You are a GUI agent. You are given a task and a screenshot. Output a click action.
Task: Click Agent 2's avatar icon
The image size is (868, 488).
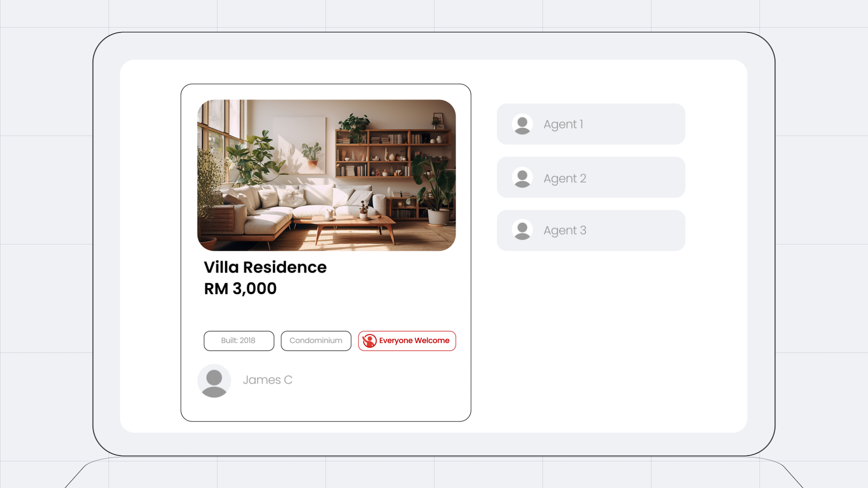coord(522,178)
